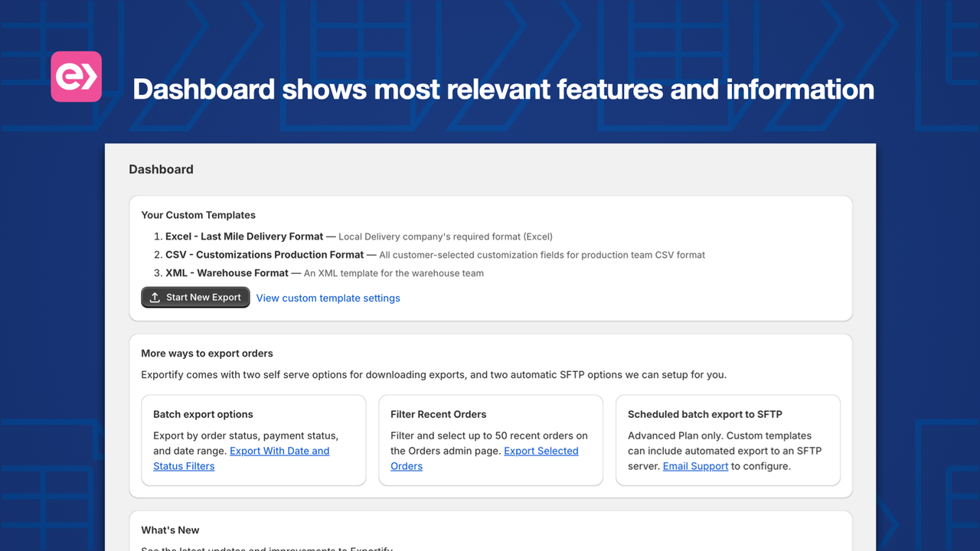
Task: Click the What's New section heading
Action: [170, 530]
